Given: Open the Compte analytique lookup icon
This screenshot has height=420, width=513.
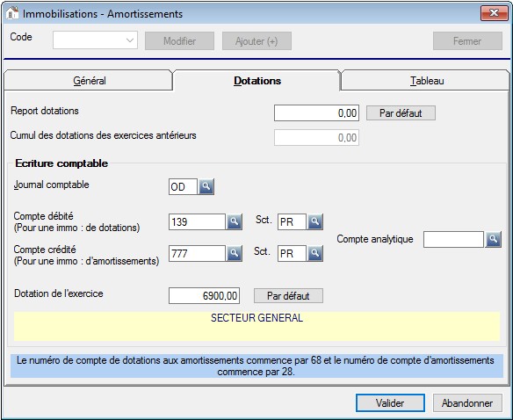Looking at the screenshot, I should (x=494, y=239).
